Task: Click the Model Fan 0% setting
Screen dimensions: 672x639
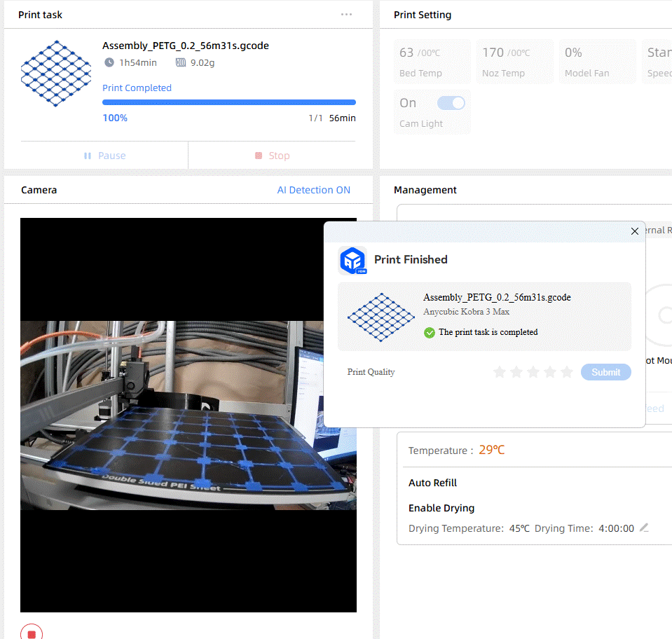Action: coord(598,62)
